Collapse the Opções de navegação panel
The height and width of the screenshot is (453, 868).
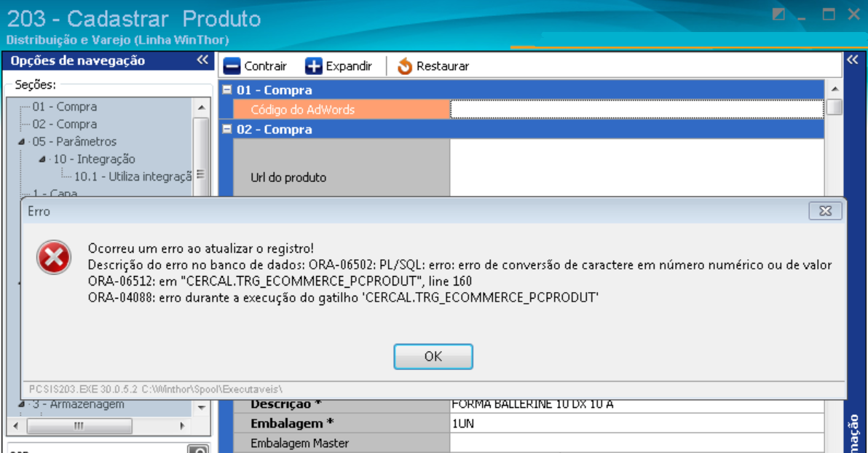[203, 60]
